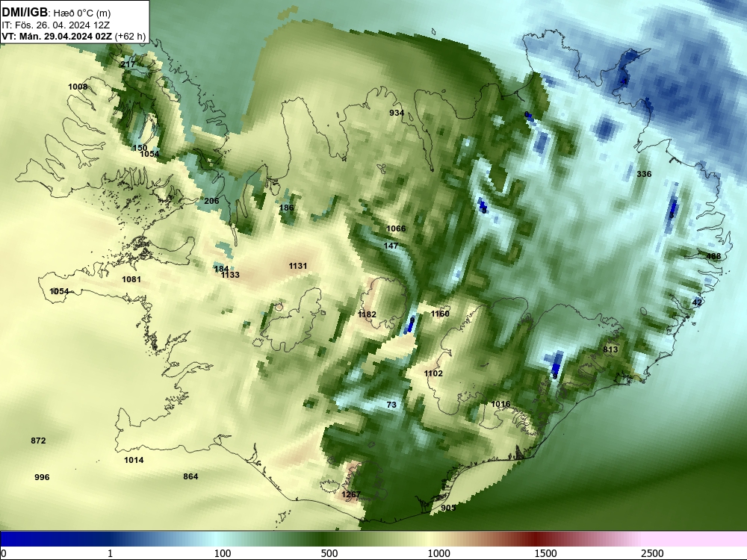Click the 1133 height label

pos(230,275)
